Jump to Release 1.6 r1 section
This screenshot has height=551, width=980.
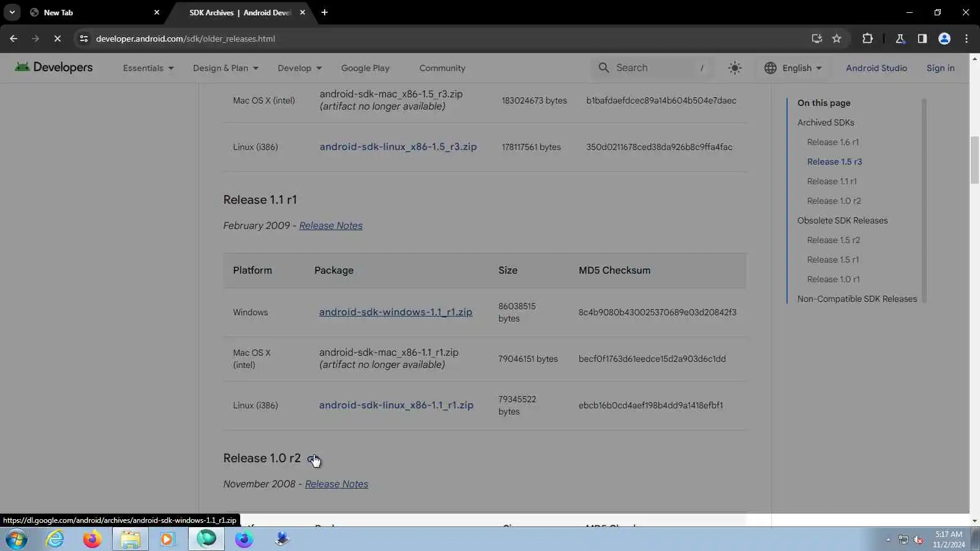point(833,142)
